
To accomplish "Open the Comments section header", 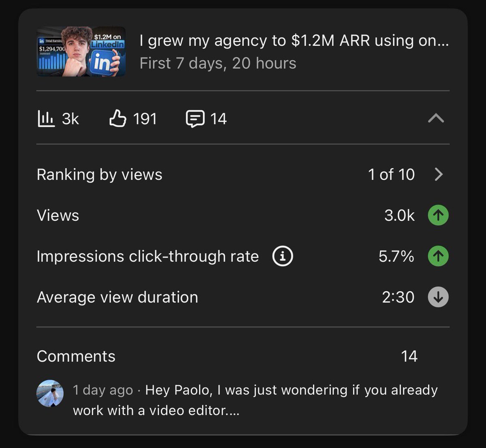I will pyautogui.click(x=76, y=356).
